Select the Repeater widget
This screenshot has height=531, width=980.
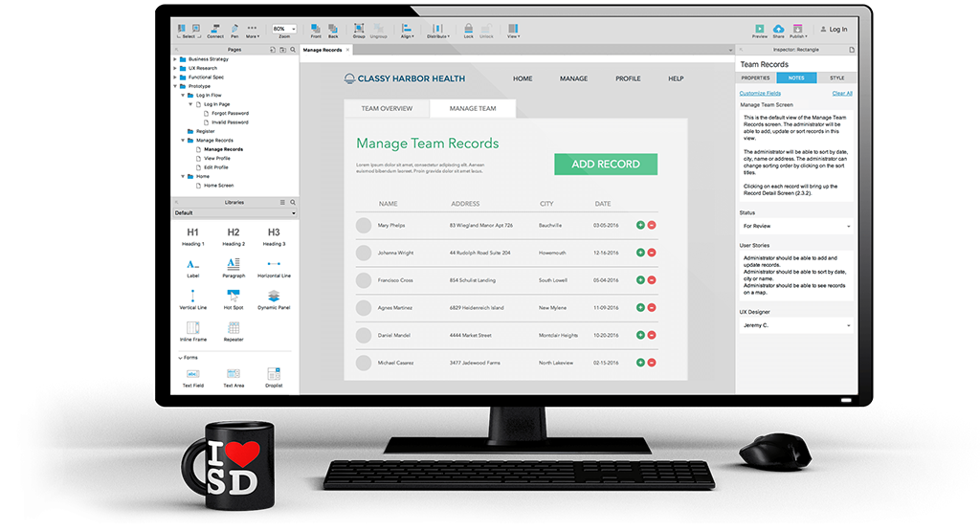pos(234,332)
